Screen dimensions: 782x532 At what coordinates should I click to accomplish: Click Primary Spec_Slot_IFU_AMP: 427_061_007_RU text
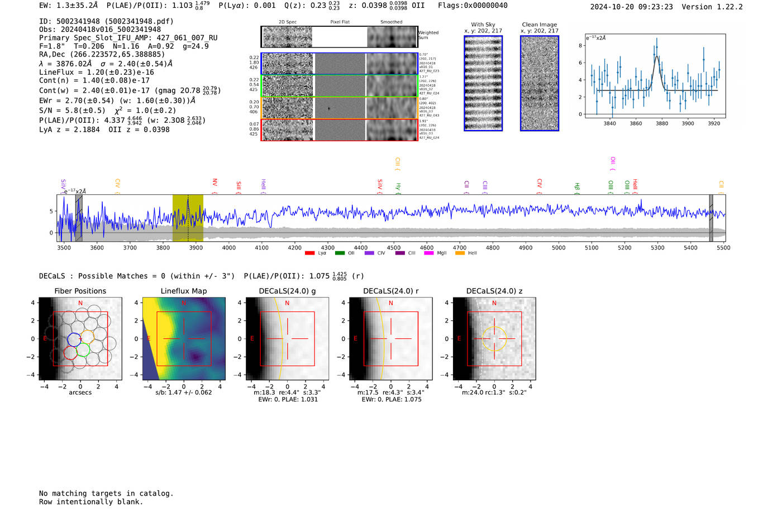click(128, 38)
